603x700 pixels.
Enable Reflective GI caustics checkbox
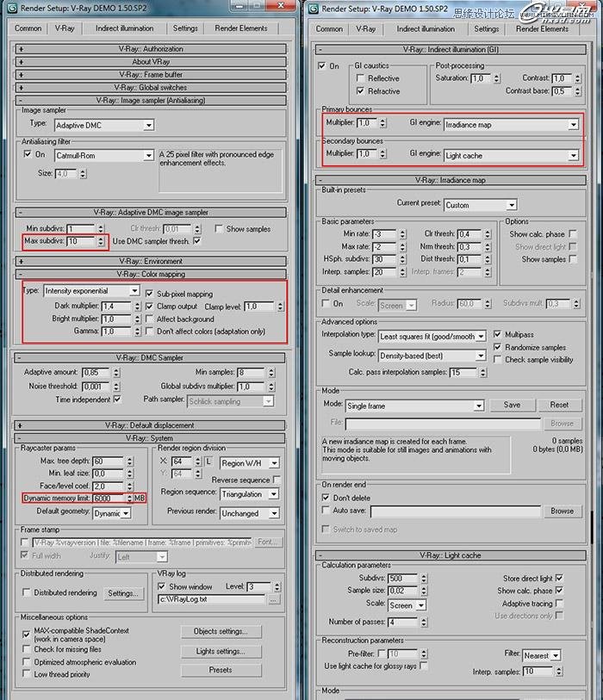tap(360, 78)
